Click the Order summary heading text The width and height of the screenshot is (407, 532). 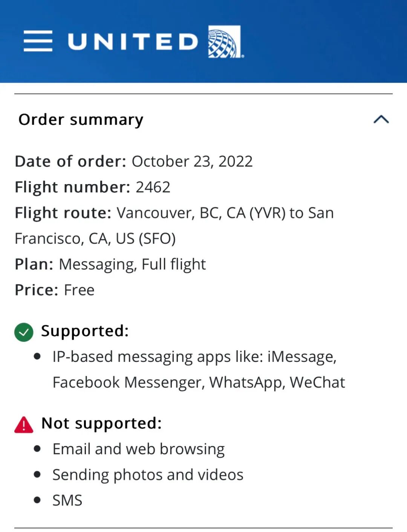tap(81, 120)
